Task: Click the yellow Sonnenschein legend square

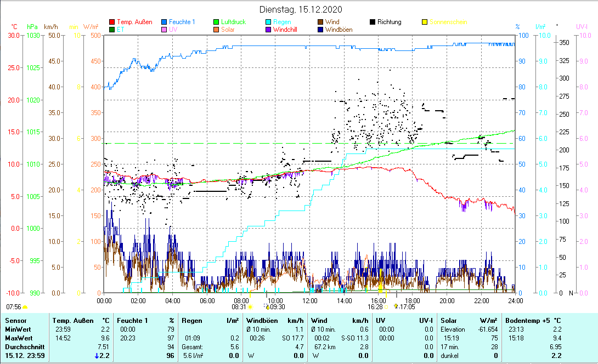Action: (x=424, y=22)
